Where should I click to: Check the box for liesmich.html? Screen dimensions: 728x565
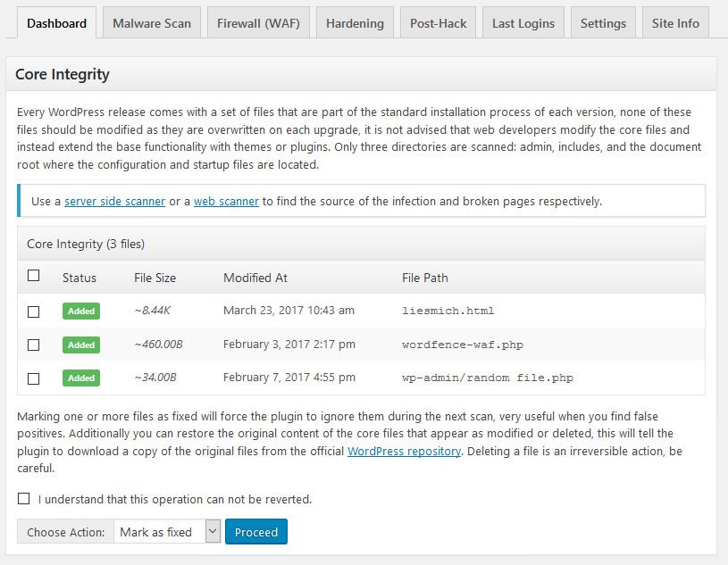[33, 312]
